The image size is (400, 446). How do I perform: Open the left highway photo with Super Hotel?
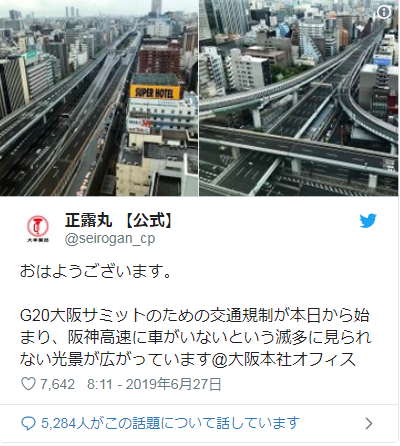99,98
